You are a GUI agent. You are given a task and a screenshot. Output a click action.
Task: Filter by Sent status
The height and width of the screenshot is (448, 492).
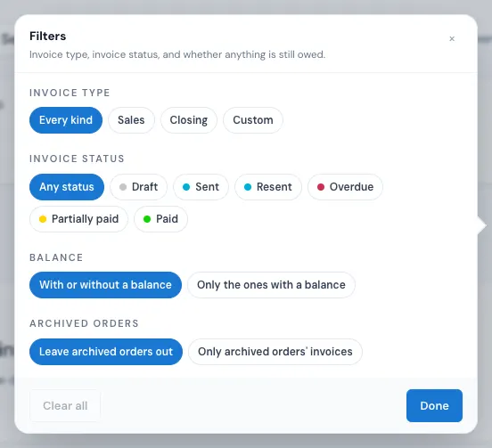tap(201, 187)
